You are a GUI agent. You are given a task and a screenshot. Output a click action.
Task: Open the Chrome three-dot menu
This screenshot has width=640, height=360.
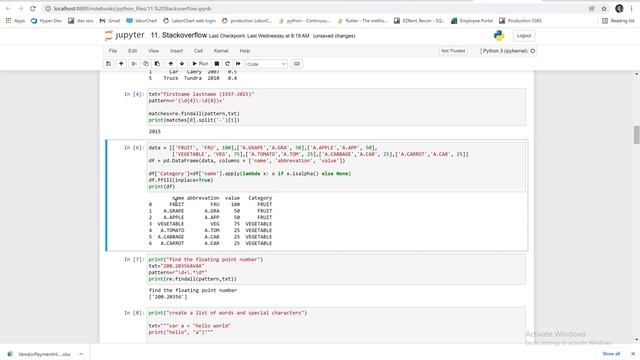point(631,9)
